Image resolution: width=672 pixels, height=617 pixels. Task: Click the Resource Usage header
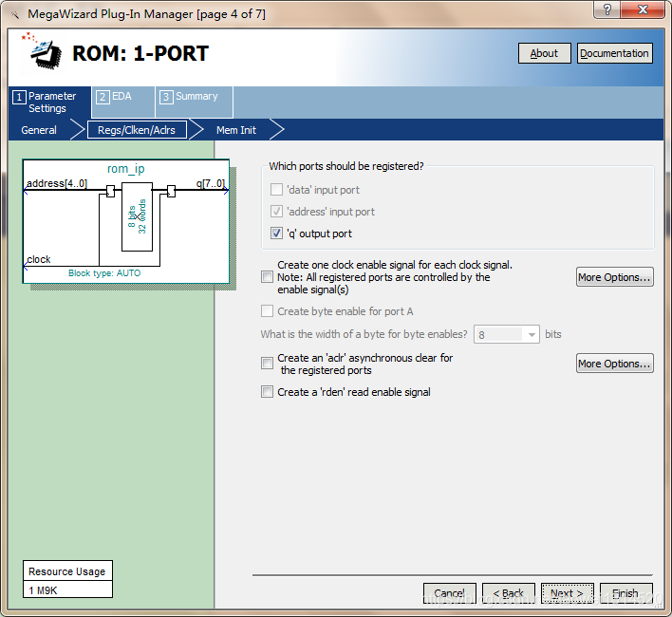(67, 571)
